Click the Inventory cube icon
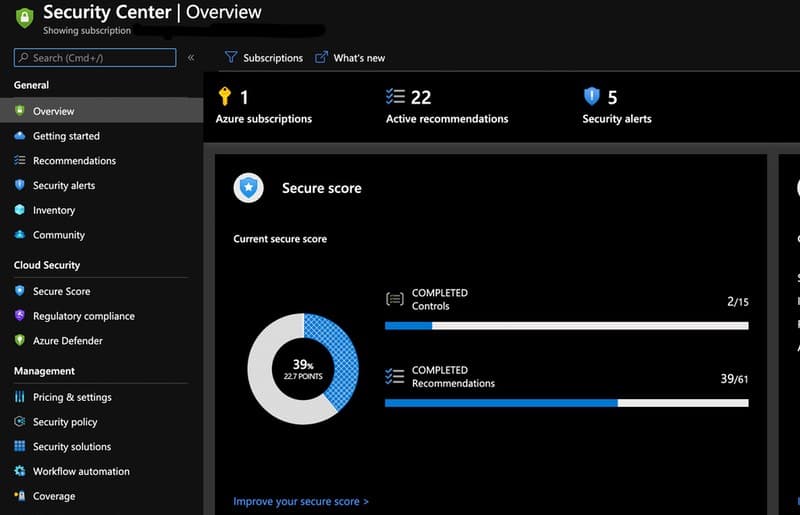This screenshot has width=800, height=515. (x=20, y=210)
